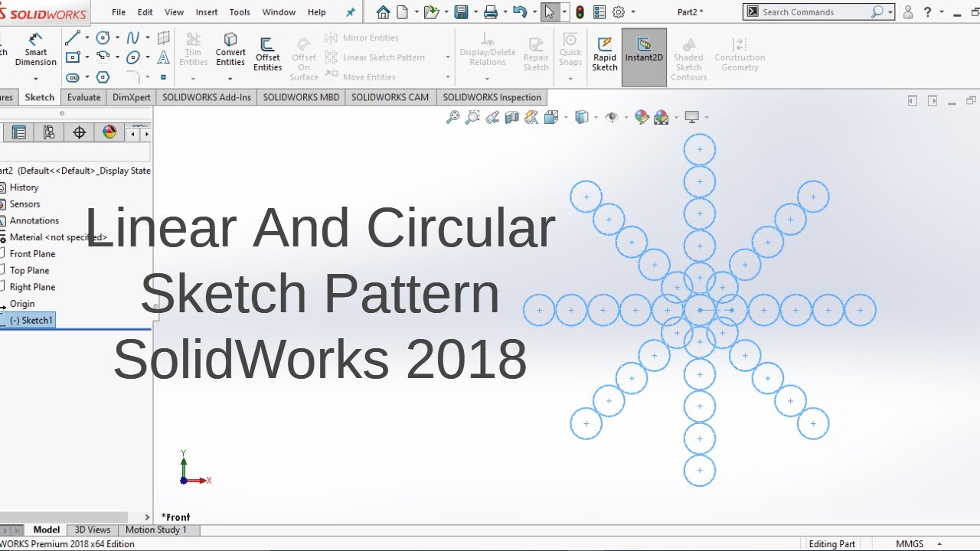Toggle the Rapid Sketch mode
980x551 pixels.
[x=605, y=54]
